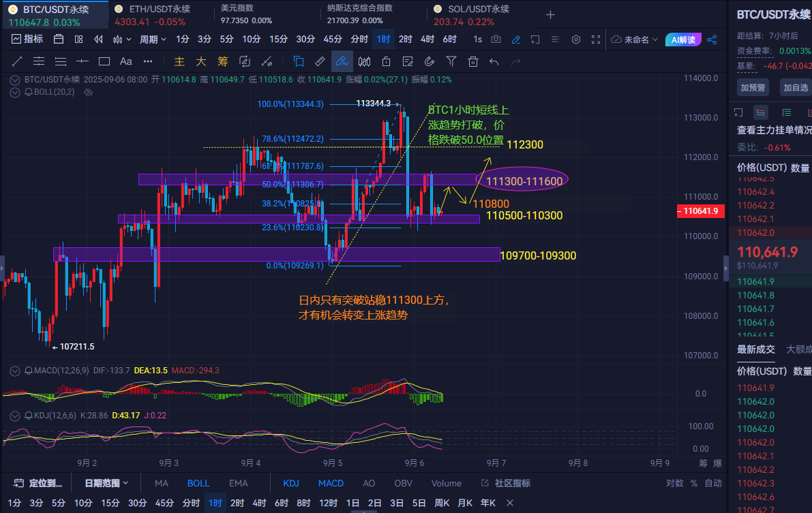
Task: Toggle the KDJ indicator at bottom bar
Action: (x=291, y=483)
